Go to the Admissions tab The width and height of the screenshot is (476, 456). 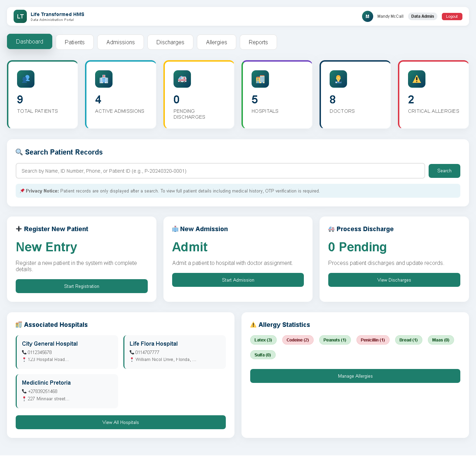pos(121,42)
